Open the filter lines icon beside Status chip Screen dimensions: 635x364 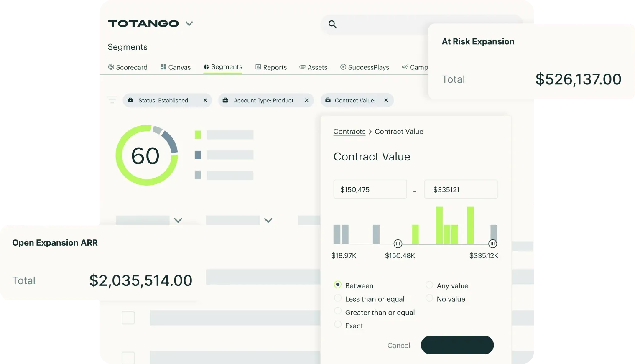pos(112,100)
